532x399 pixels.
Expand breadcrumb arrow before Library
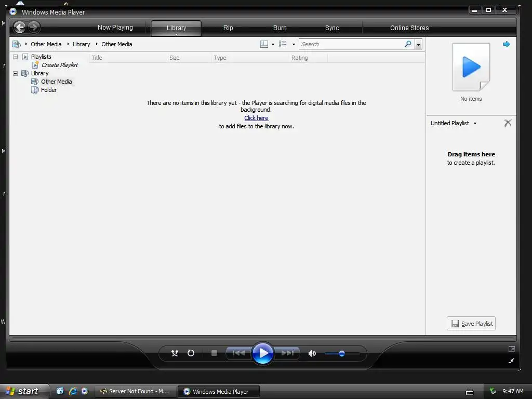[x=68, y=44]
